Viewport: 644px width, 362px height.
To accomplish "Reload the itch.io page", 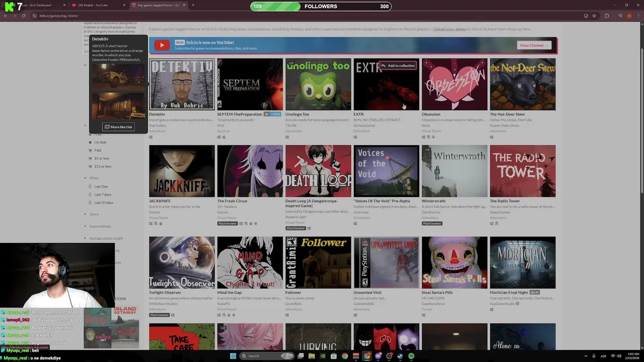I will 23,16.
